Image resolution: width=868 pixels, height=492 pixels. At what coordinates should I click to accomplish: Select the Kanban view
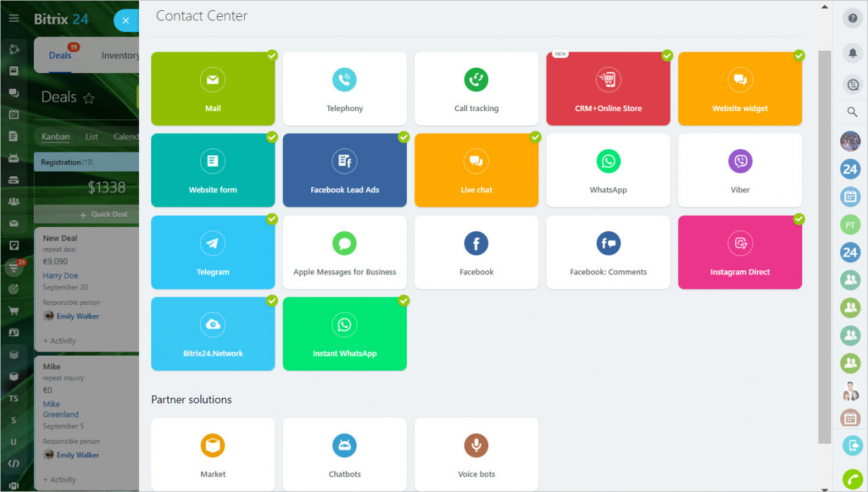pos(56,136)
